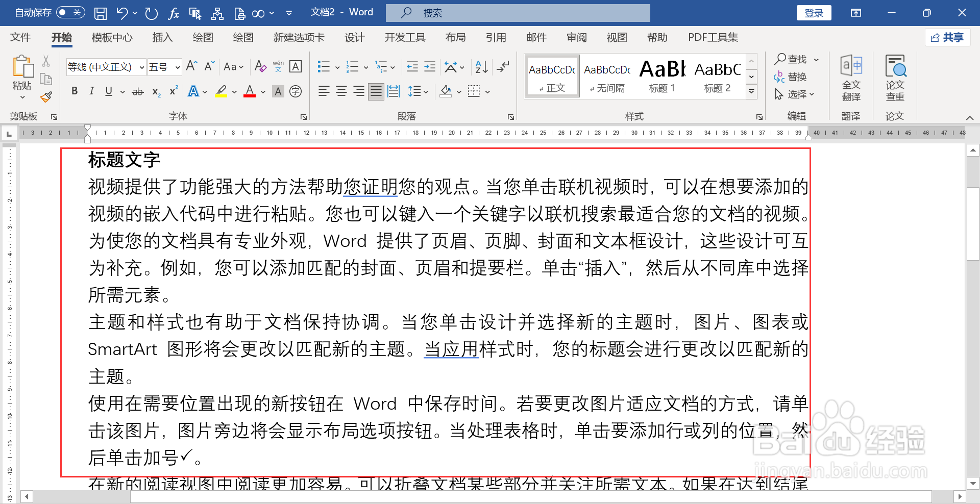Clear all formatting with the 清除格式 icon
The image size is (980, 504).
click(260, 66)
